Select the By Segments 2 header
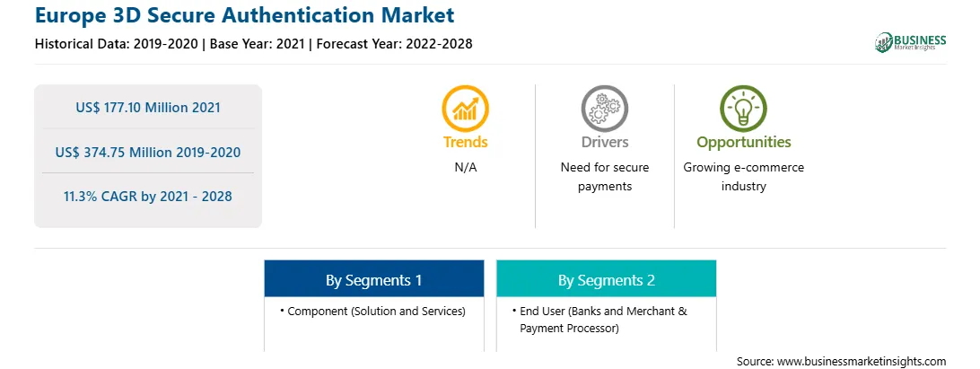The width and height of the screenshot is (980, 369). click(607, 279)
